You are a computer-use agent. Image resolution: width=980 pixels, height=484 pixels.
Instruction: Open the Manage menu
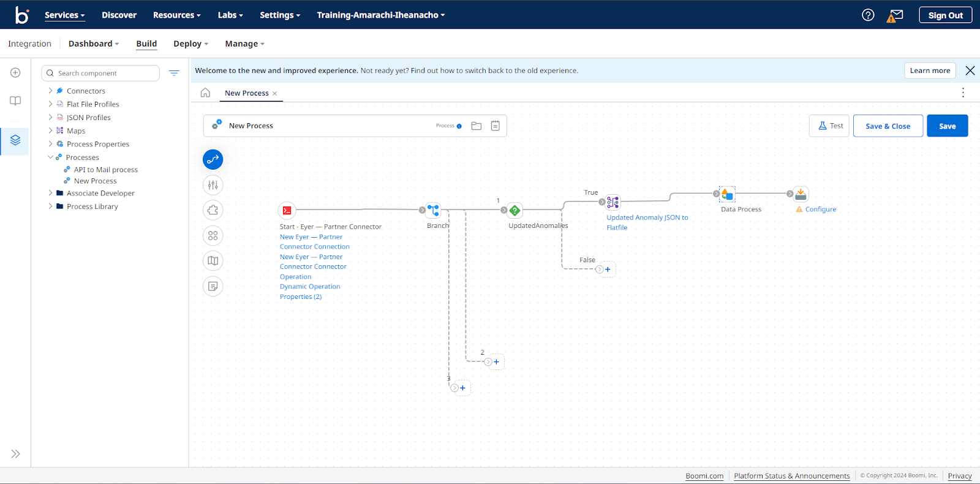point(244,43)
